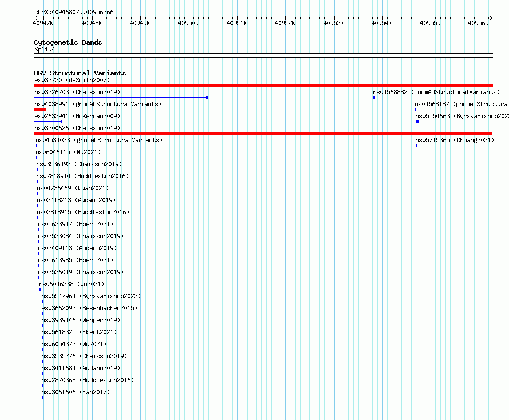Open nsv3536493 (Chaisson2019) variant
Image resolution: width=509 pixels, height=420 pixels.
coord(79,164)
